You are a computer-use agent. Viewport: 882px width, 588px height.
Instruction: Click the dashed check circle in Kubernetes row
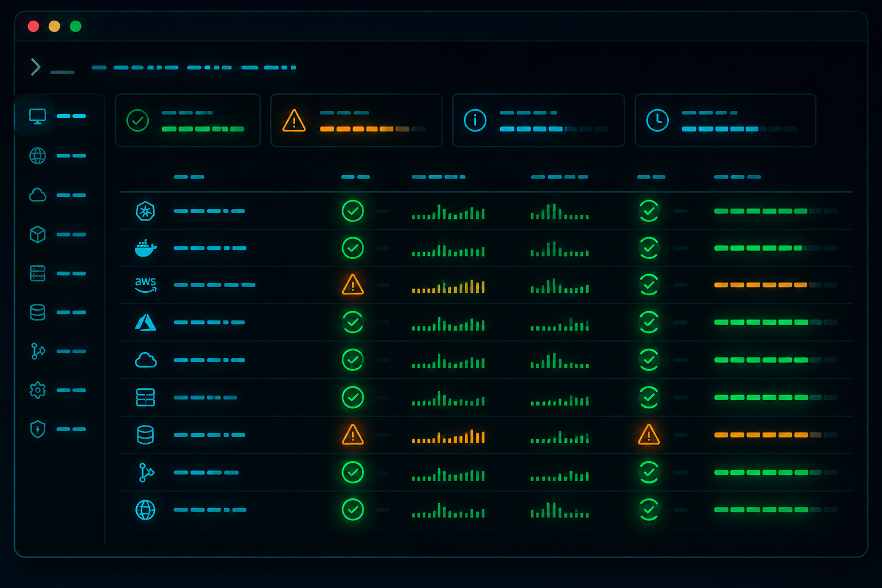coord(649,211)
